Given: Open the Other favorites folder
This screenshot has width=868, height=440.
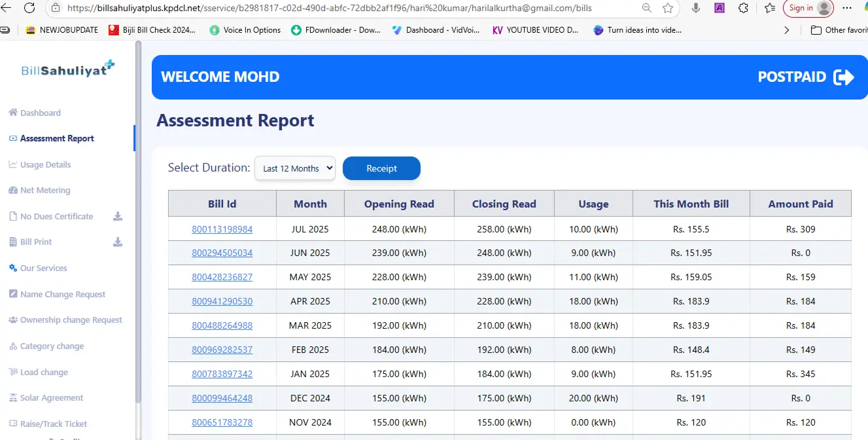Looking at the screenshot, I should click(839, 30).
